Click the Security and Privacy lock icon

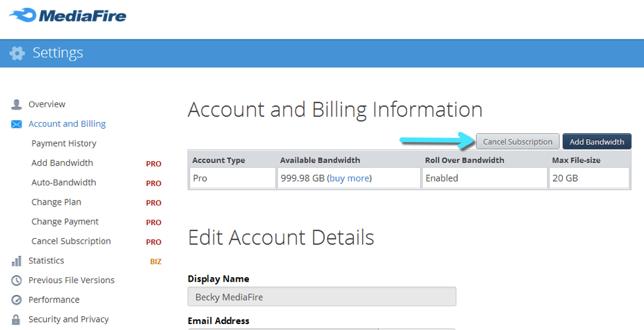17,319
